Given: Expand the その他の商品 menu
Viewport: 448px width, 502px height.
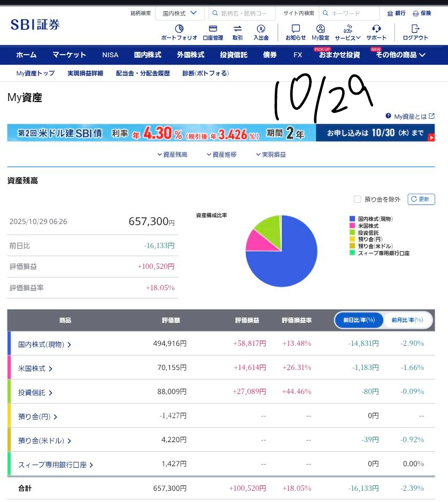Looking at the screenshot, I should [x=400, y=55].
